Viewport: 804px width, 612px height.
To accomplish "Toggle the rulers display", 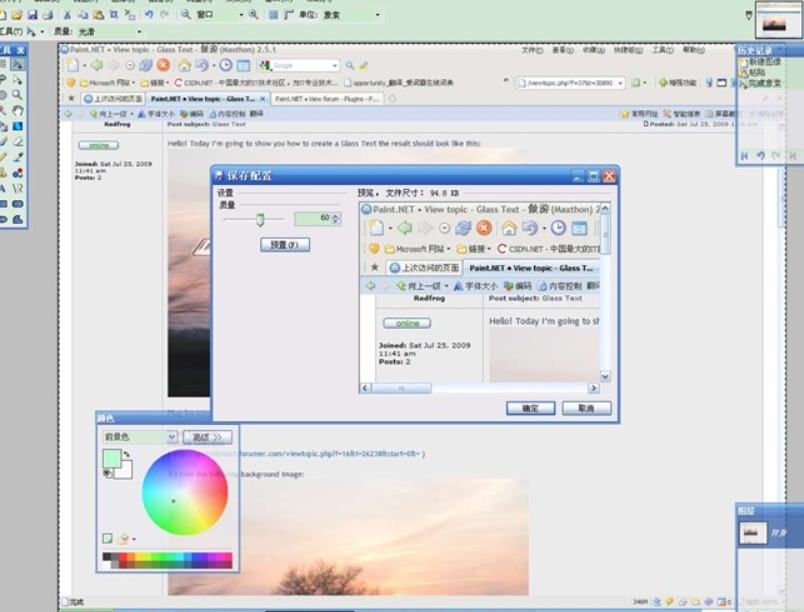I will pyautogui.click(x=289, y=15).
